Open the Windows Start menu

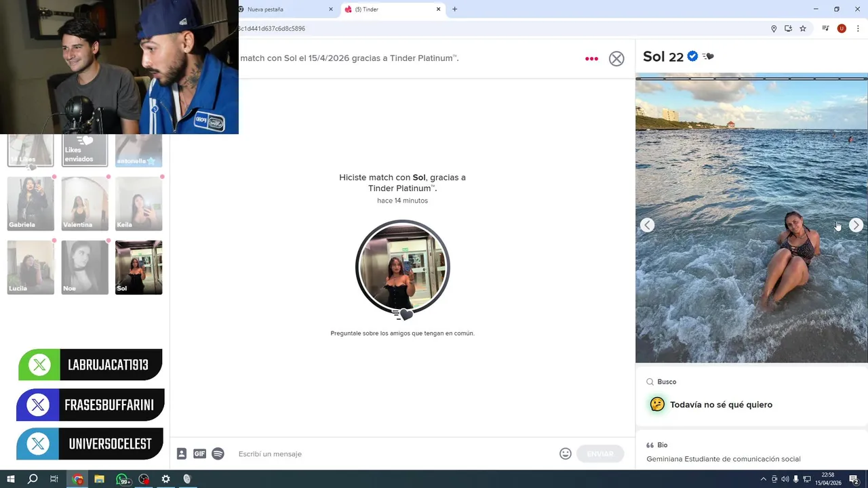click(x=10, y=479)
